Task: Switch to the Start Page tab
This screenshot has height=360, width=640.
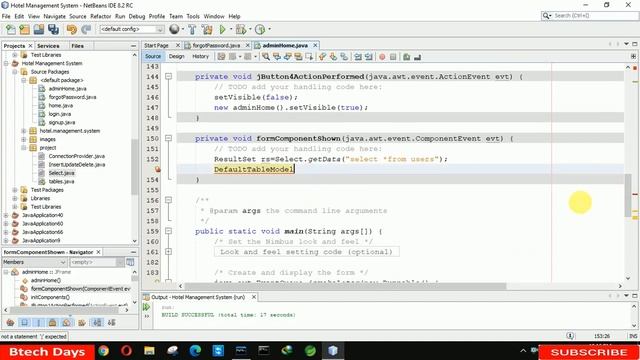Action: coord(156,45)
